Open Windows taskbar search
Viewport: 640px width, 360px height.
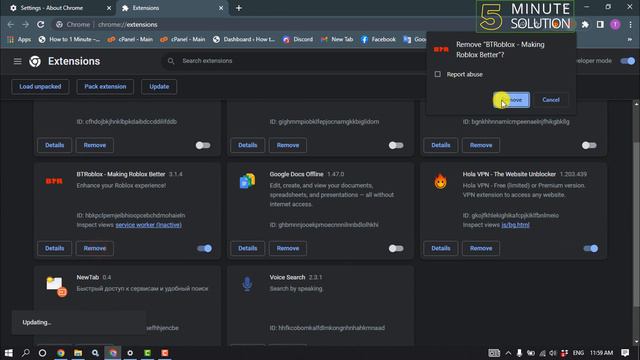pyautogui.click(x=25, y=353)
